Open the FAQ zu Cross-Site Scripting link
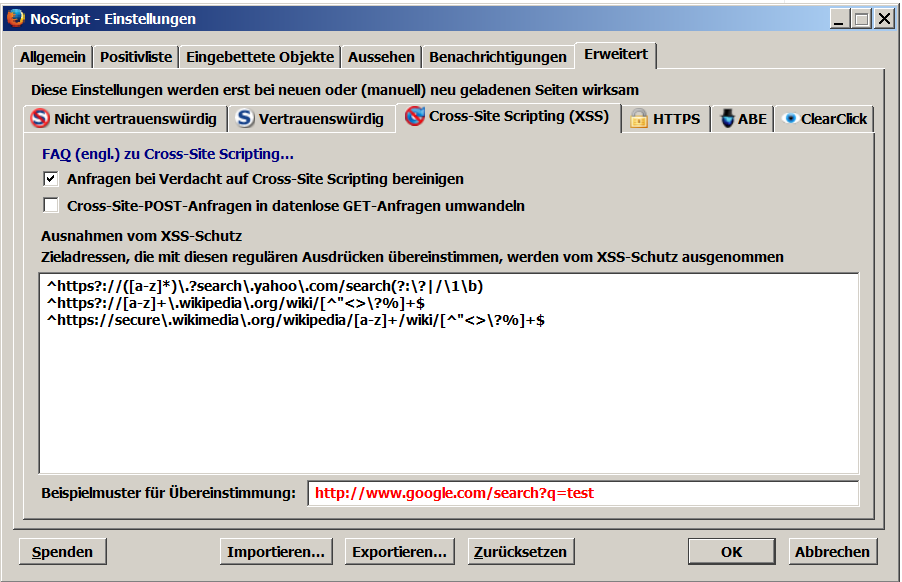The width and height of the screenshot is (902, 582). (167, 154)
